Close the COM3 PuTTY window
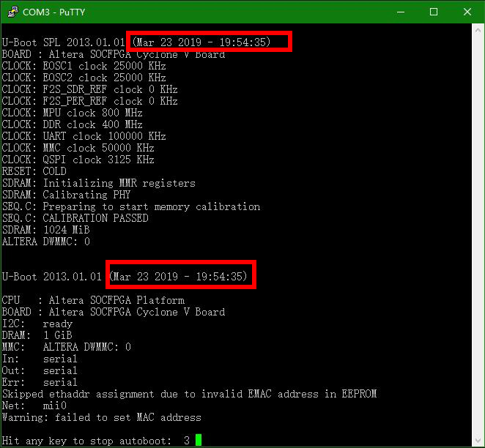485x448 pixels. click(467, 12)
